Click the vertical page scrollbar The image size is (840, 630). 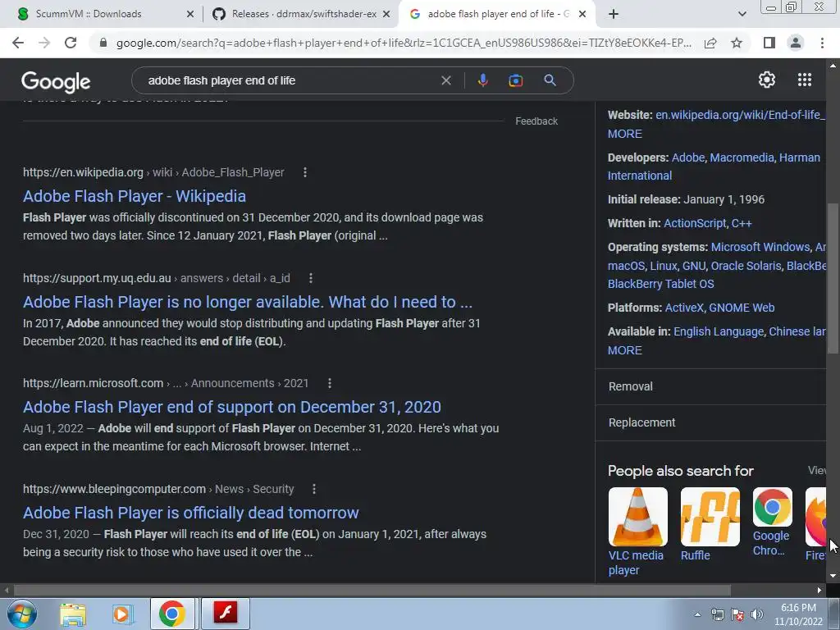point(833,279)
